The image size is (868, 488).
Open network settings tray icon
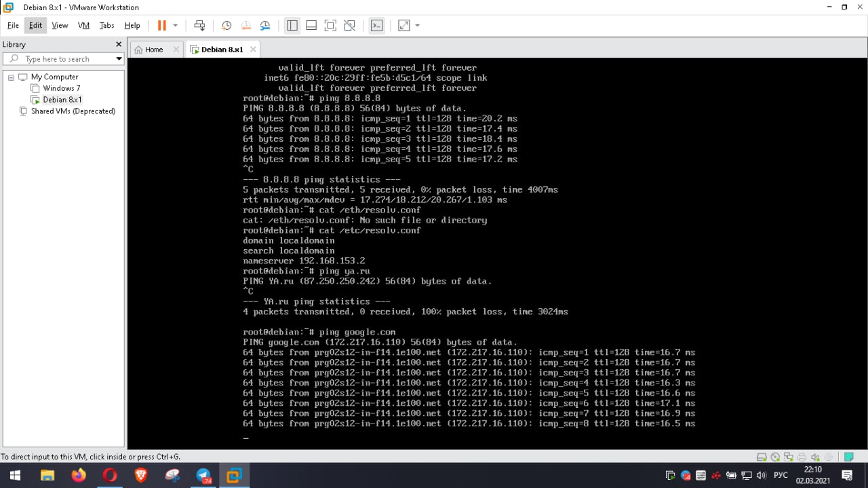[747, 475]
